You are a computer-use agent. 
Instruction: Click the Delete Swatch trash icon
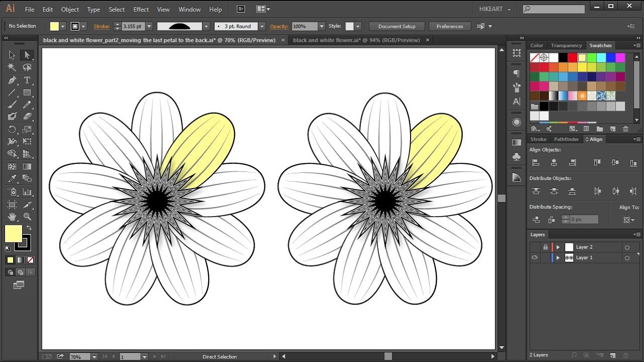point(625,129)
